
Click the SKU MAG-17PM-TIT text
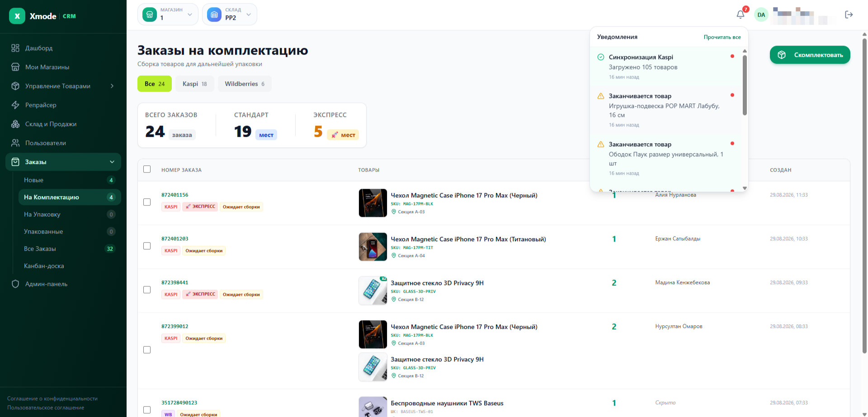412,248
